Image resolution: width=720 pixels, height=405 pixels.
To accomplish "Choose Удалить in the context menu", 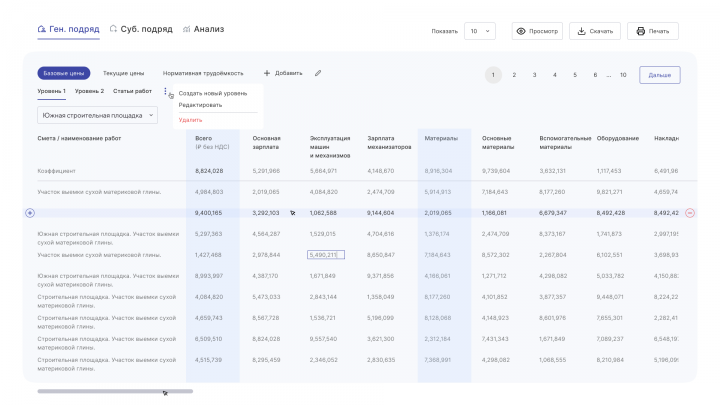I will (x=190, y=119).
